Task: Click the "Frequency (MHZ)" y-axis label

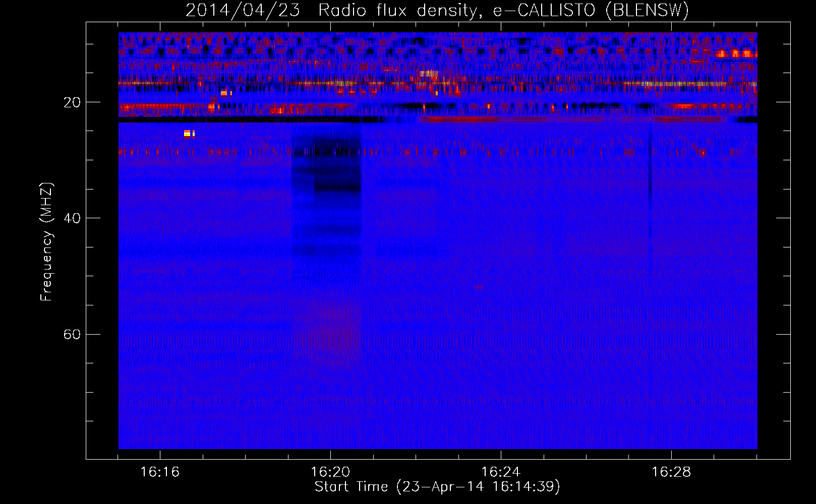Action: [46, 242]
